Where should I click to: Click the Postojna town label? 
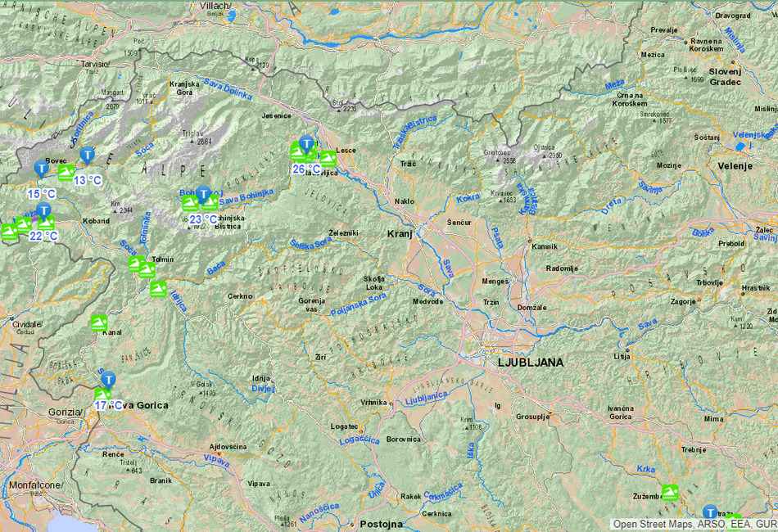coord(382,524)
